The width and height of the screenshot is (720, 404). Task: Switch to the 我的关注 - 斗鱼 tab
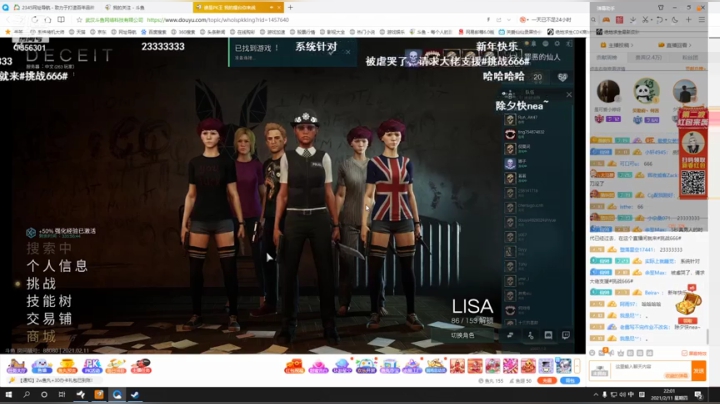[x=125, y=7]
